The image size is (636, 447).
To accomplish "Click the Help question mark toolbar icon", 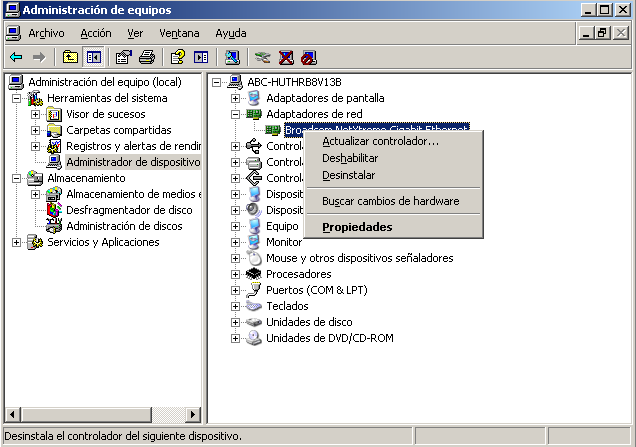I will (x=177, y=57).
